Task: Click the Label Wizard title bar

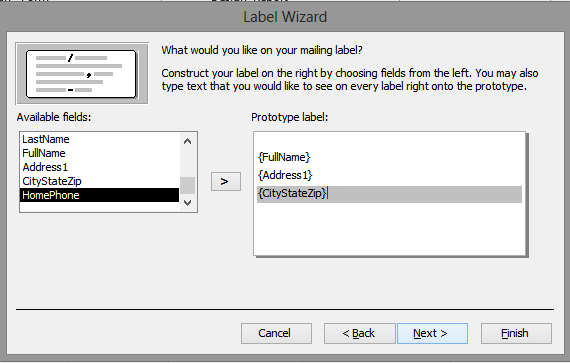Action: pos(285,17)
